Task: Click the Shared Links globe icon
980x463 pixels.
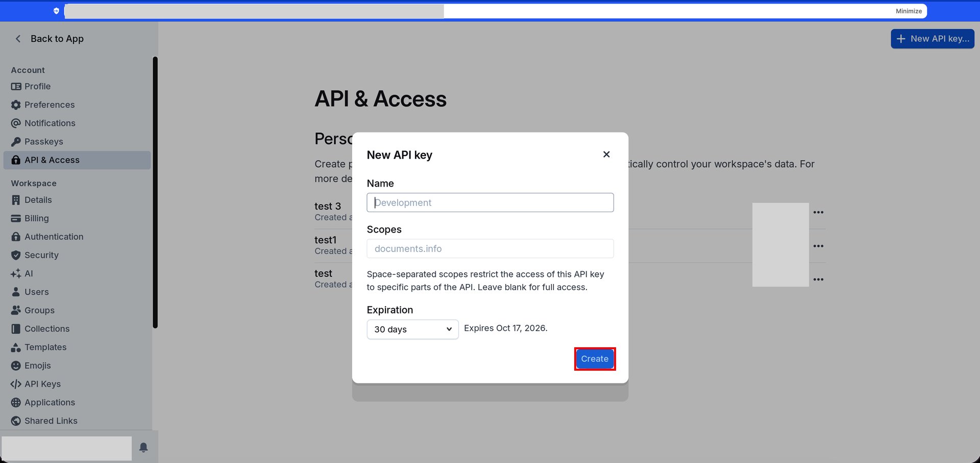Action: 16,421
